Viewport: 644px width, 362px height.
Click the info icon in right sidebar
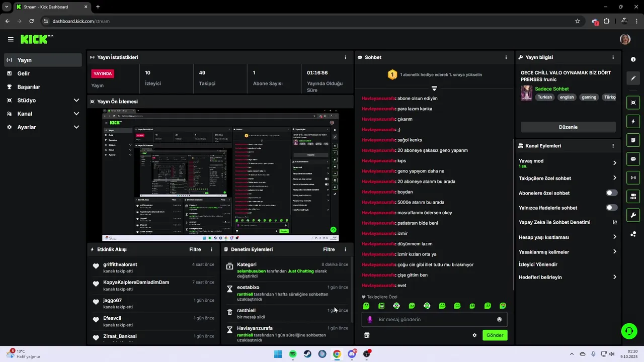633,59
